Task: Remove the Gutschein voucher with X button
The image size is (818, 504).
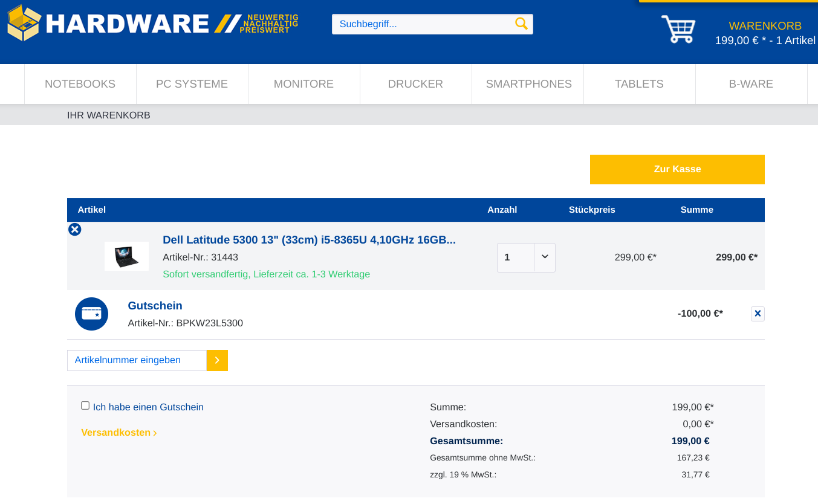Action: [x=758, y=314]
